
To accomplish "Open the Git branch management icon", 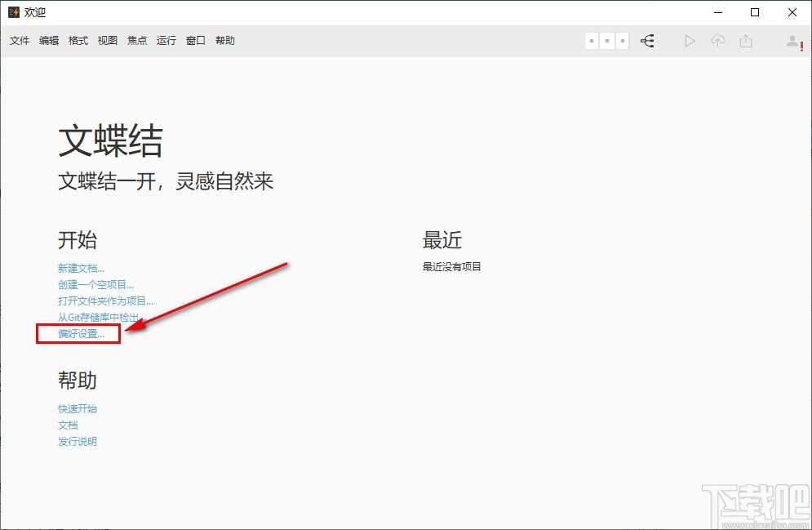I will click(647, 41).
